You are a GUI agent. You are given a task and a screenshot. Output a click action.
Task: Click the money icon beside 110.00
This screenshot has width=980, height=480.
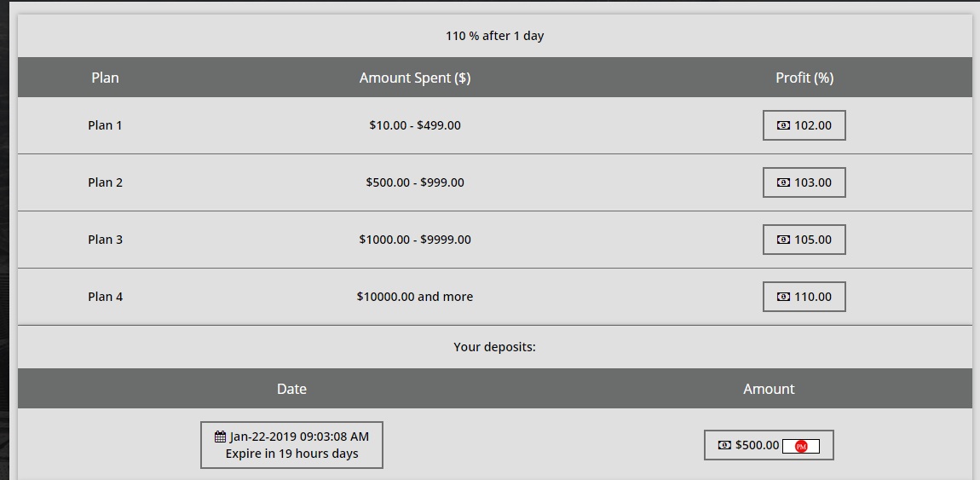783,297
